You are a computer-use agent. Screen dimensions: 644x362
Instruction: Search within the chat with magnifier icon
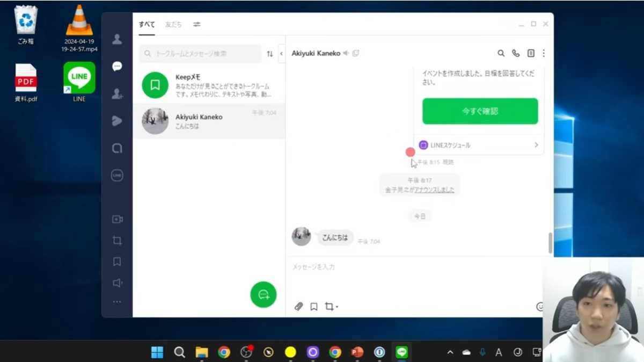click(x=501, y=53)
